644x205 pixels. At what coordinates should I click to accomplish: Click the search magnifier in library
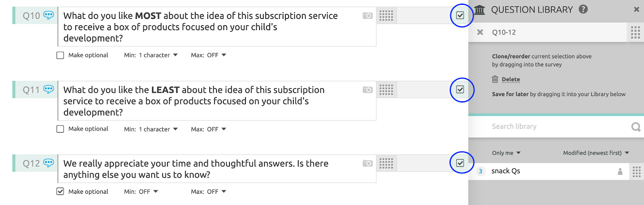(x=636, y=127)
